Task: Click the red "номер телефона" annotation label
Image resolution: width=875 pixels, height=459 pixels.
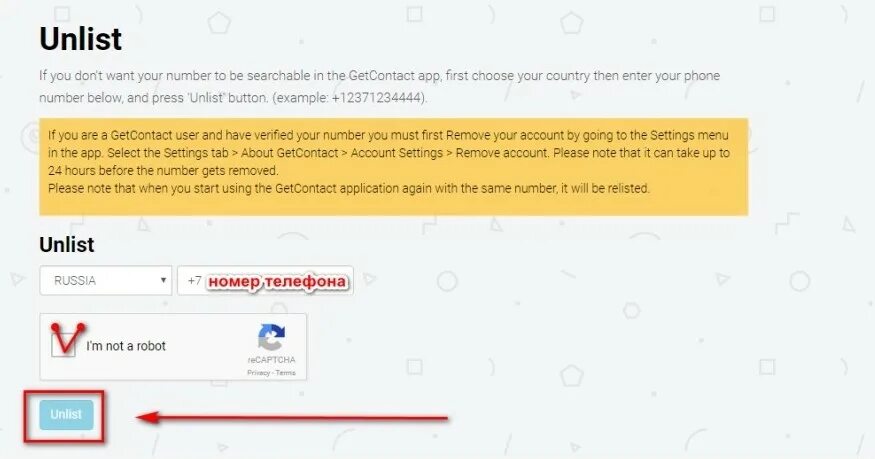Action: (x=277, y=282)
